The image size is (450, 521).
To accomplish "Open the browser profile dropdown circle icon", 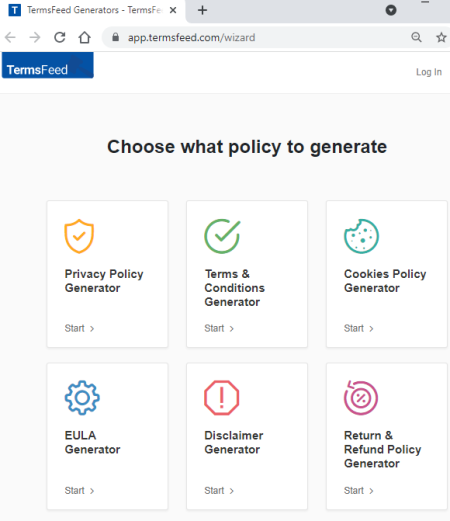I will pyautogui.click(x=391, y=10).
